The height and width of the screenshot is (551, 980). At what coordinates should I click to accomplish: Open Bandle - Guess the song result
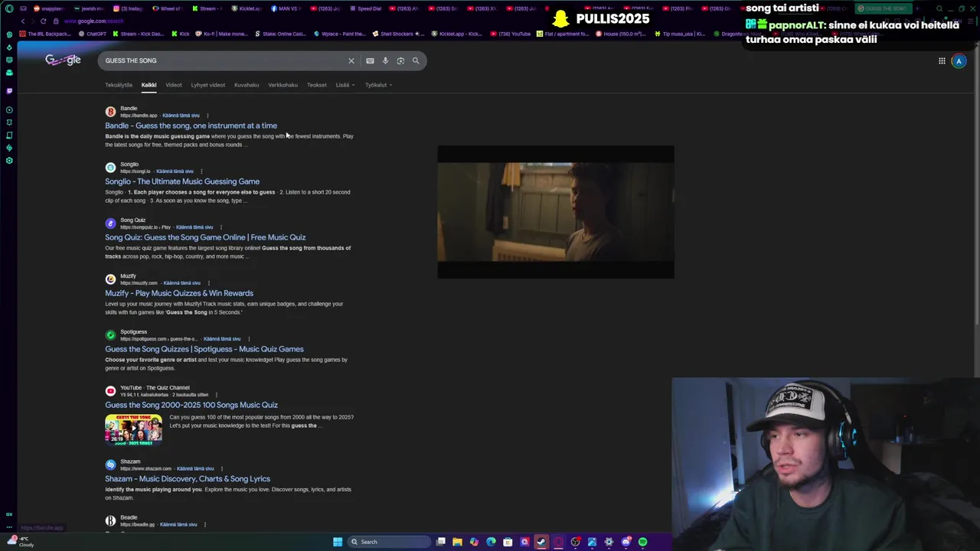point(191,126)
